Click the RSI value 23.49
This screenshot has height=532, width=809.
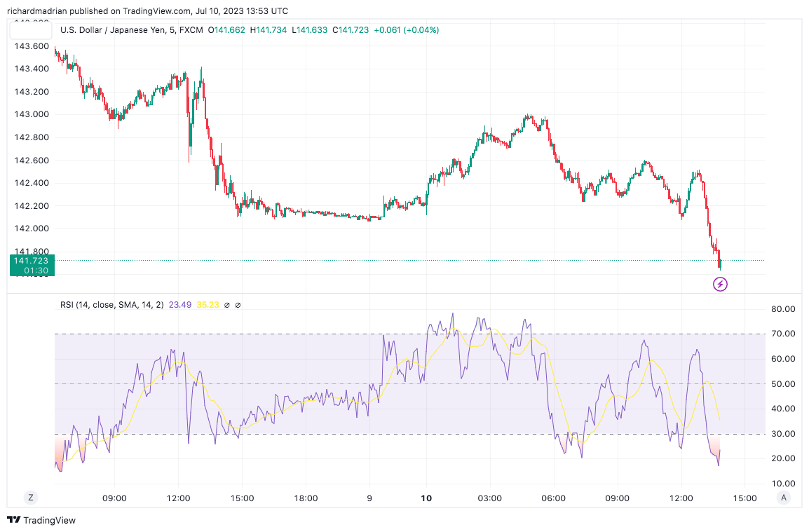pos(180,305)
